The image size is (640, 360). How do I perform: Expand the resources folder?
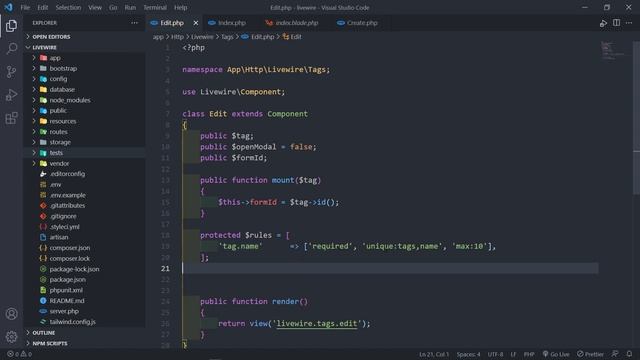point(85,121)
